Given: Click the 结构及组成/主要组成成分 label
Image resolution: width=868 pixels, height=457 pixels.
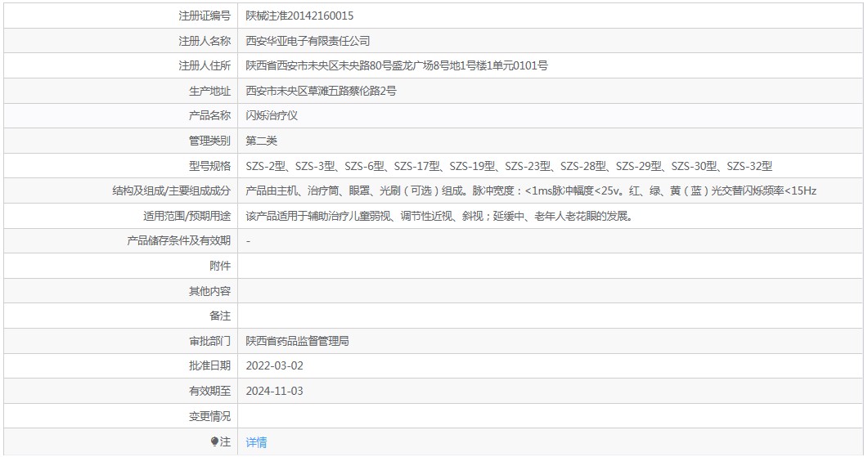Looking at the screenshot, I should (172, 190).
